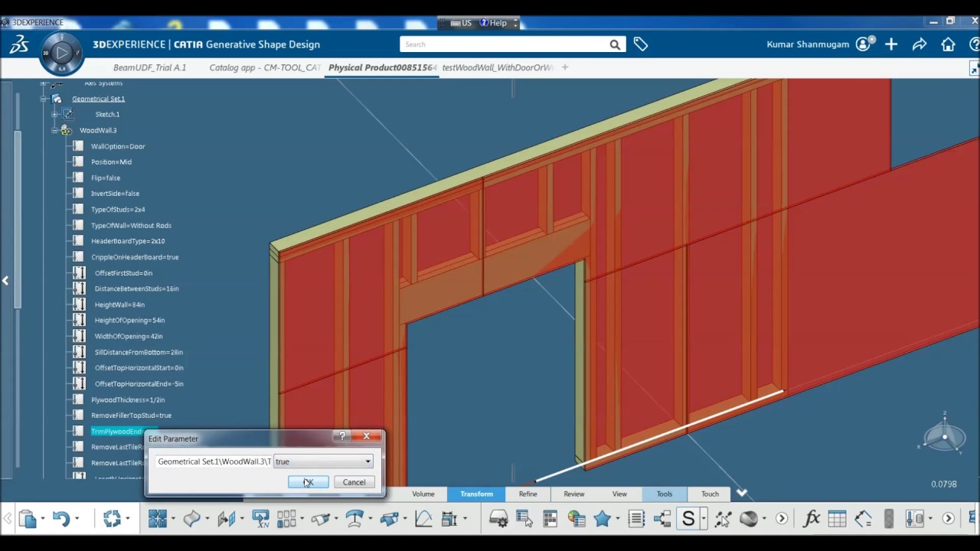The height and width of the screenshot is (551, 980).
Task: Select the rectangular pattern grid icon
Action: 286,519
